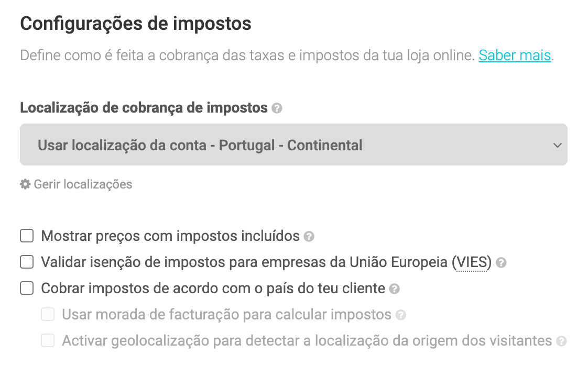Screen dimensions: 588x377
Task: Click help icon after the geolocalização option
Action: (x=561, y=341)
